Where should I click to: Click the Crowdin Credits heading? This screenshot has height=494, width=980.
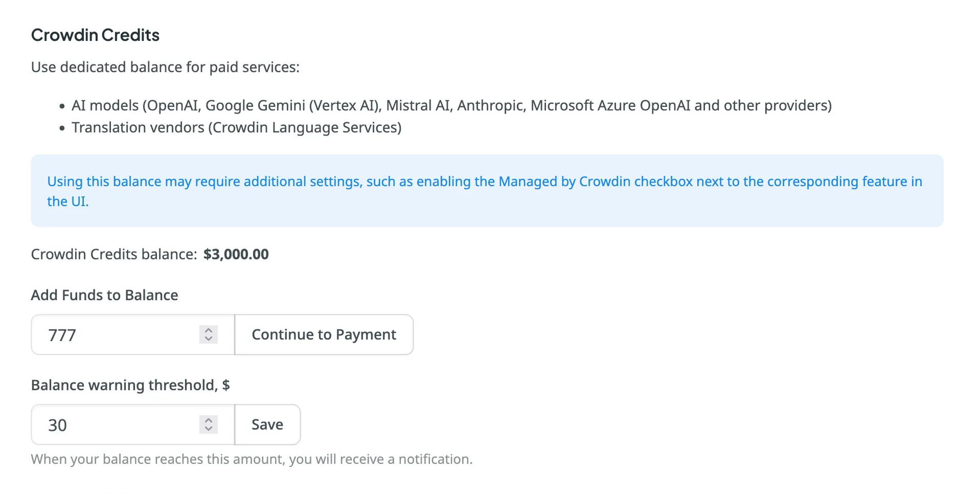pyautogui.click(x=95, y=35)
